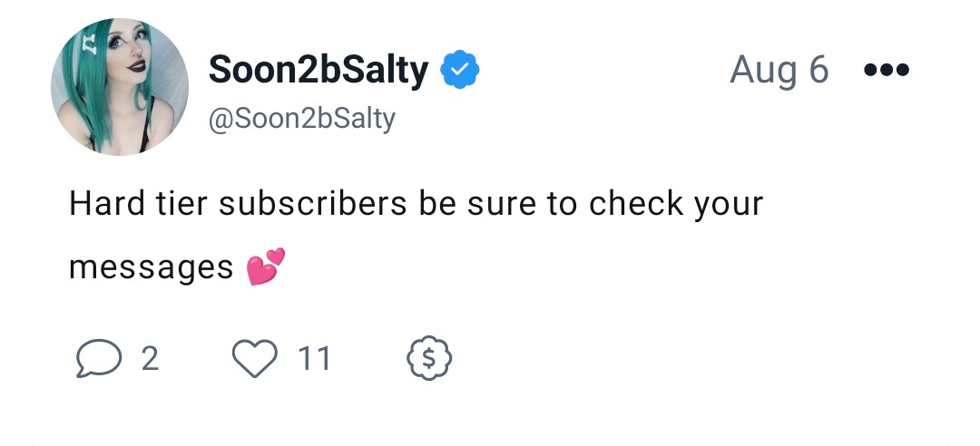Viewport: 980px width, 446px height.
Task: Click the comment count number 2
Action: tap(150, 359)
